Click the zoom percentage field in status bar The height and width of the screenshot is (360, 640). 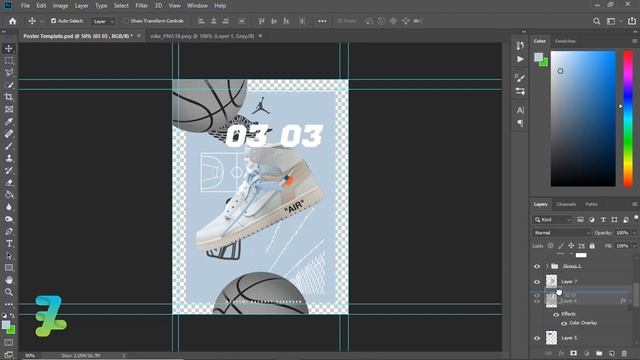coord(30,356)
